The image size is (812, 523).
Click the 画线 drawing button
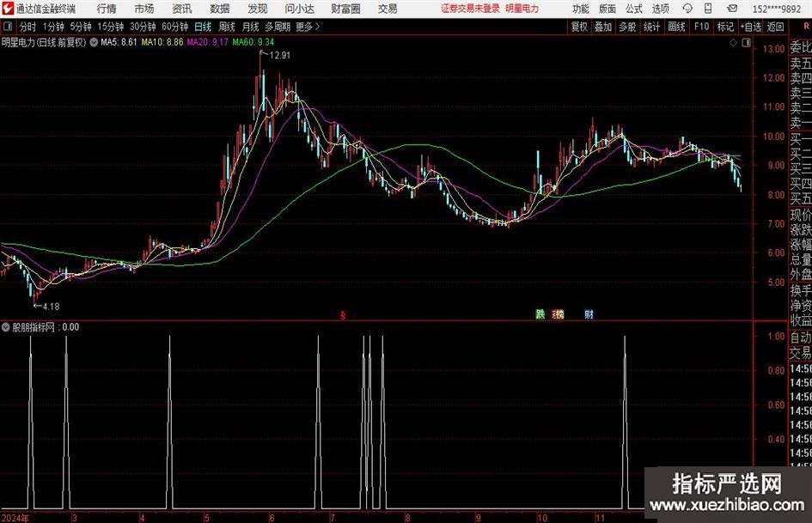click(676, 27)
